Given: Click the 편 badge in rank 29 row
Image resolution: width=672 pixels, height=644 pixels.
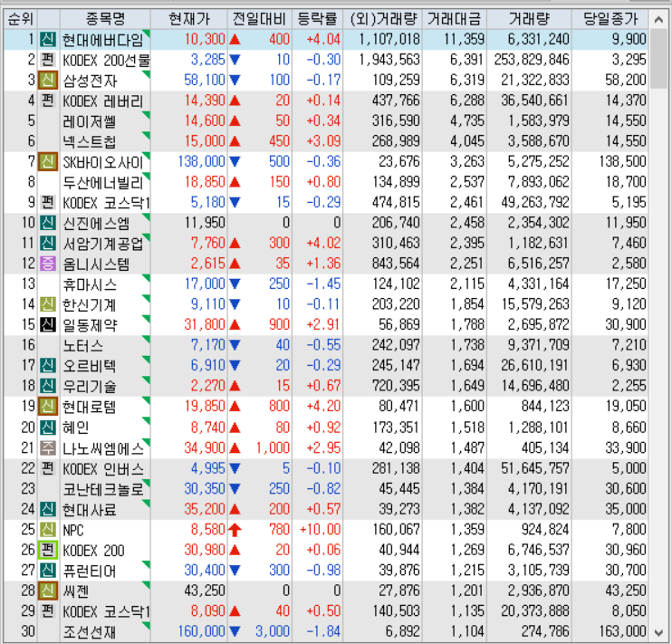Looking at the screenshot, I should (x=48, y=611).
